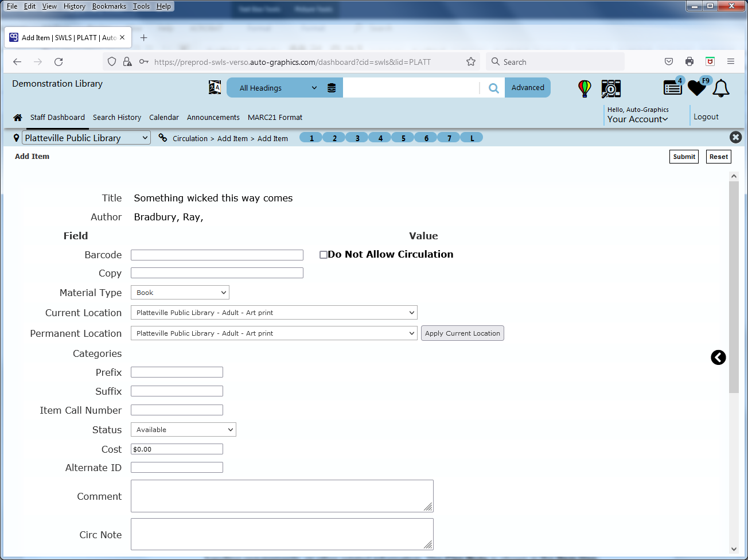Viewport: 748px width, 560px height.
Task: Select step pill L
Action: pos(472,138)
